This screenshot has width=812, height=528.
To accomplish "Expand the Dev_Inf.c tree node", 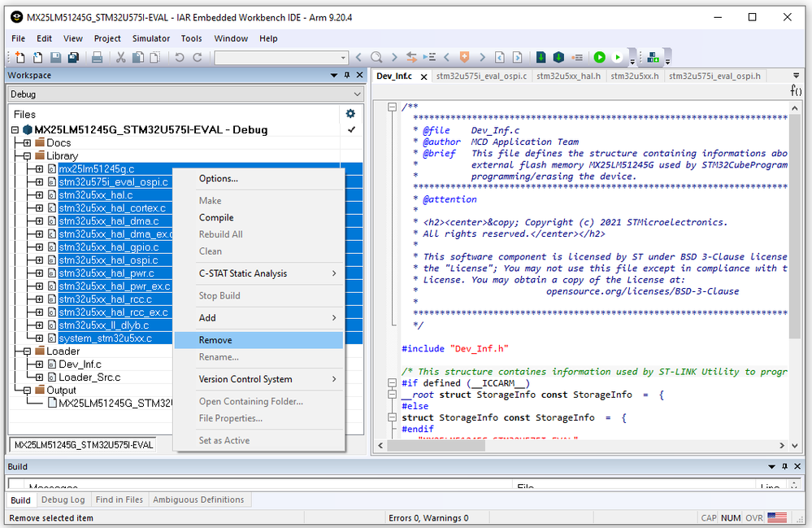I will (x=39, y=364).
